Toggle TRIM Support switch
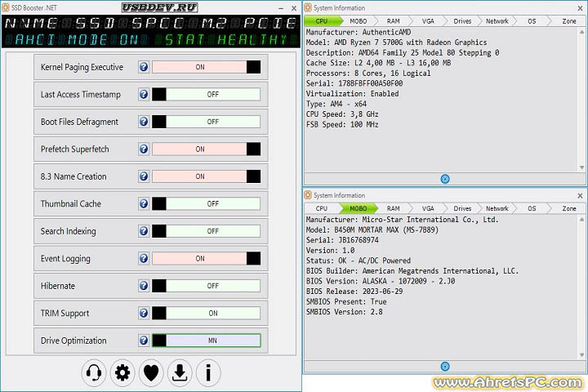The image size is (588, 392). point(207,314)
